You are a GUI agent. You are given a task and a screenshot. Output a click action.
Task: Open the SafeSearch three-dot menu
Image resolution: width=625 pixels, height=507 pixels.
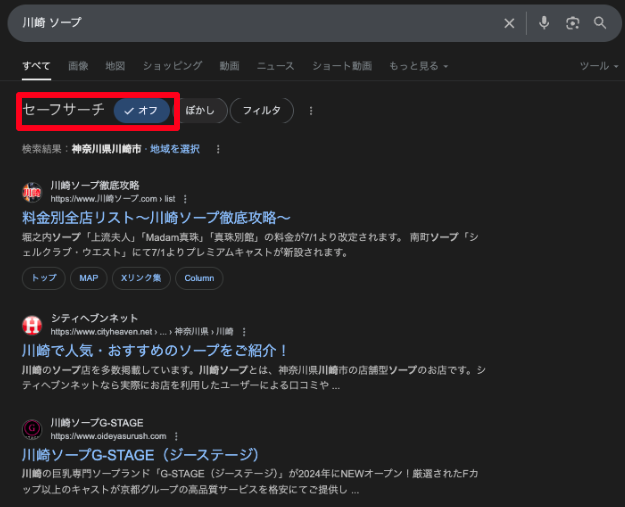(x=311, y=111)
